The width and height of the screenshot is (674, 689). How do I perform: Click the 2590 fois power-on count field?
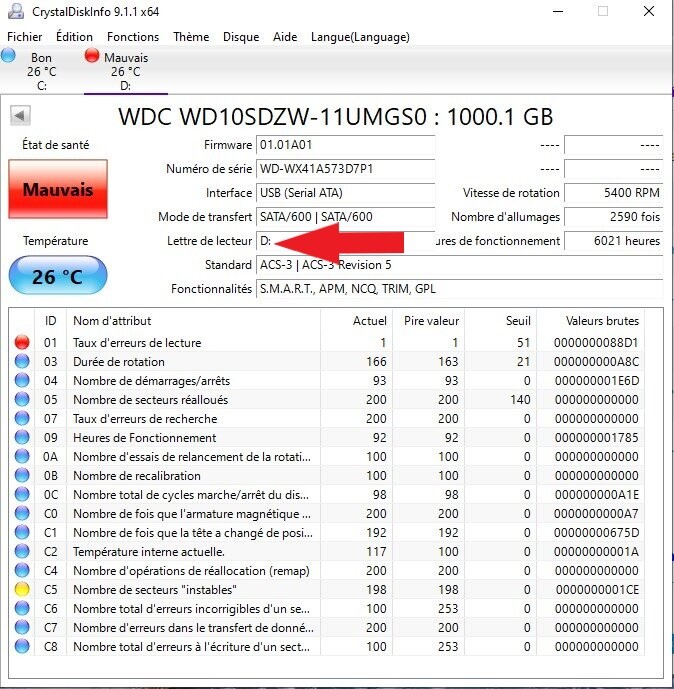coord(613,217)
